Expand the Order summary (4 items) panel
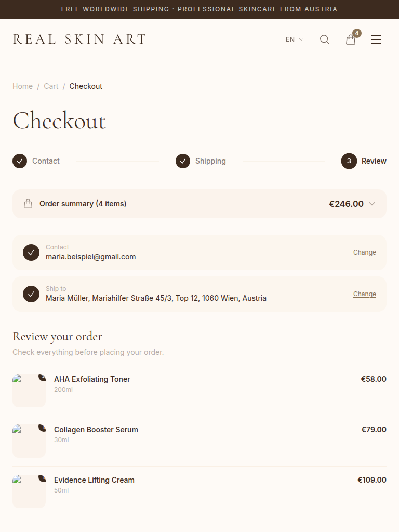The height and width of the screenshot is (532, 399). 199,204
